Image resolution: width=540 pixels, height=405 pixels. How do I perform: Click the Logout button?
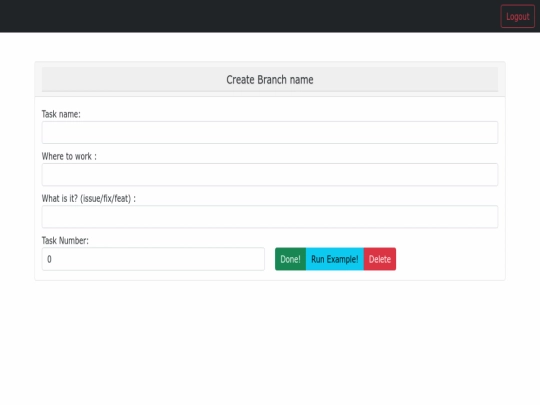click(517, 16)
